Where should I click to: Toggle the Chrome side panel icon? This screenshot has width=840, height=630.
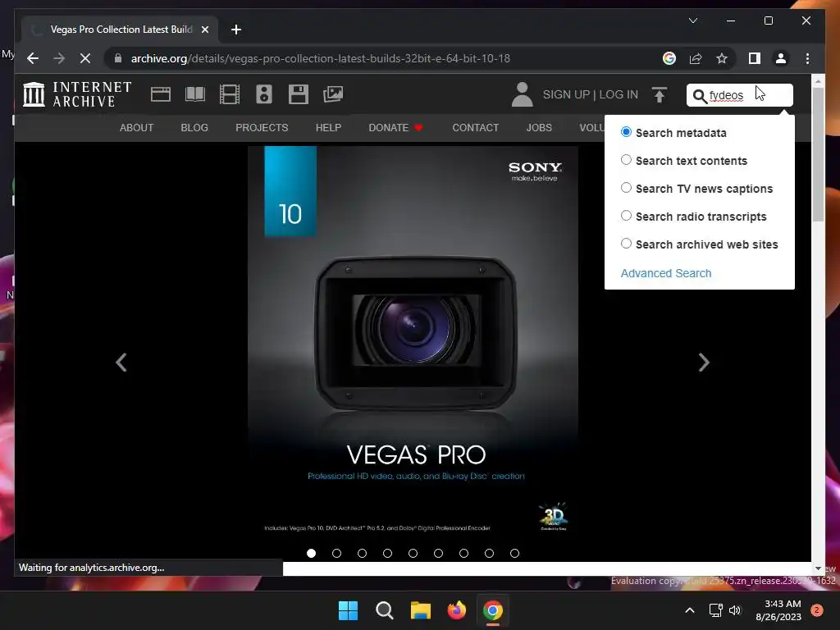755,58
